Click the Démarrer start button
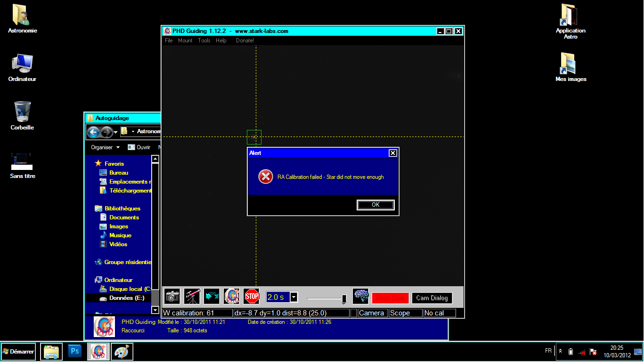The width and height of the screenshot is (644, 362). tap(18, 352)
